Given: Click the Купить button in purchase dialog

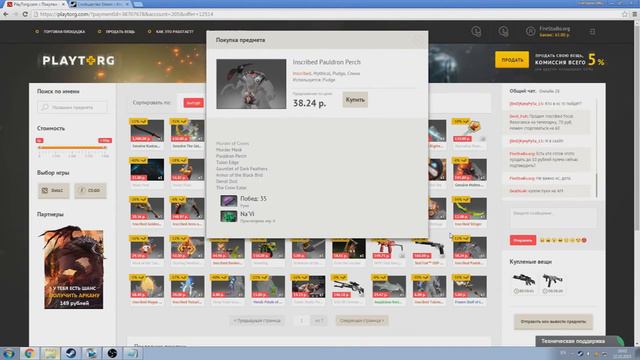Looking at the screenshot, I should [355, 100].
